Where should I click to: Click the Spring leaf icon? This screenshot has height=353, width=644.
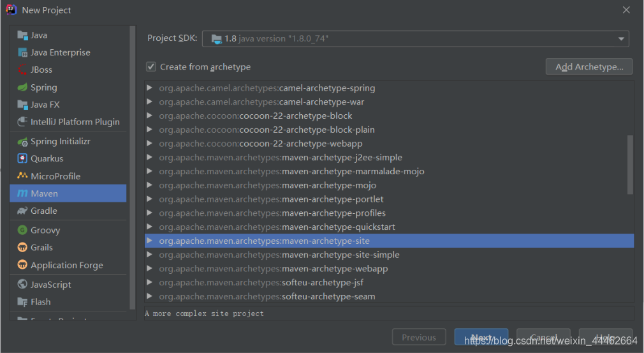[x=22, y=87]
